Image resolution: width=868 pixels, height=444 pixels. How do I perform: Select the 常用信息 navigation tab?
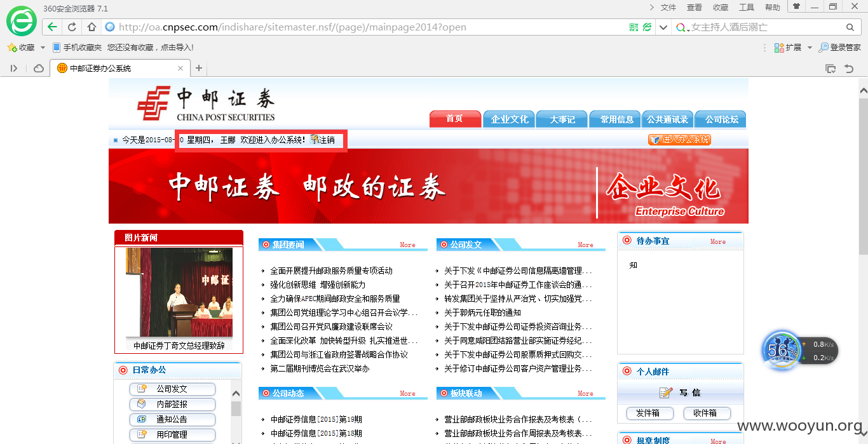[616, 119]
